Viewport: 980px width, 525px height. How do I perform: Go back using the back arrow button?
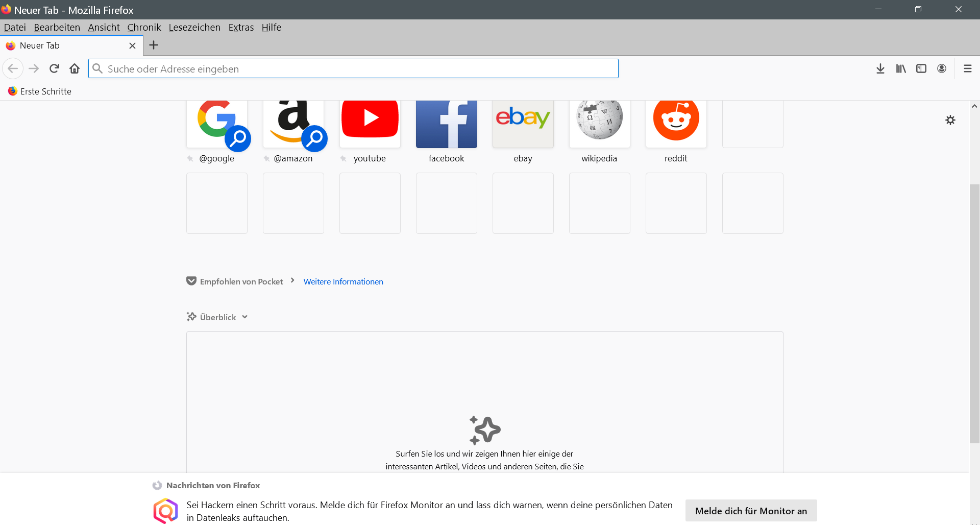click(13, 68)
